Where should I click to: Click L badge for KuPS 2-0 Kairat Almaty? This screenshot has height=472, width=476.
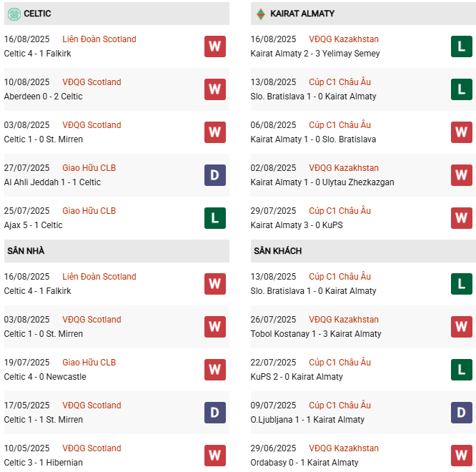pyautogui.click(x=462, y=370)
